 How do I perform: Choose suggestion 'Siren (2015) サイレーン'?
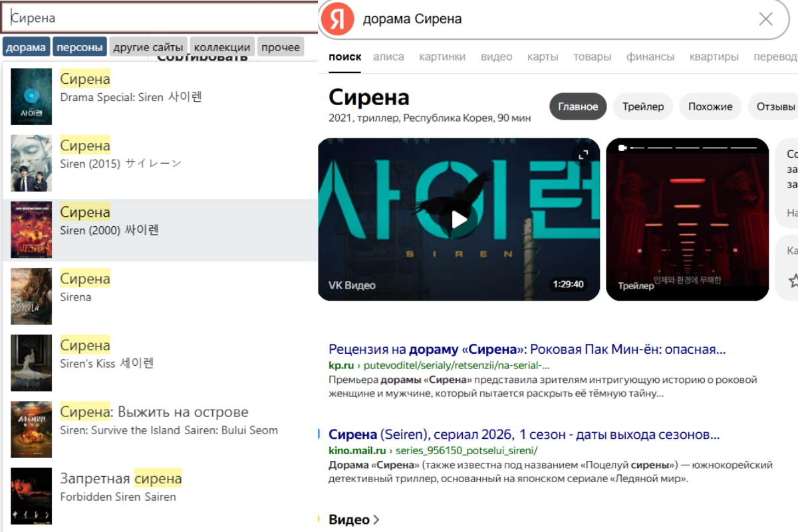click(160, 163)
